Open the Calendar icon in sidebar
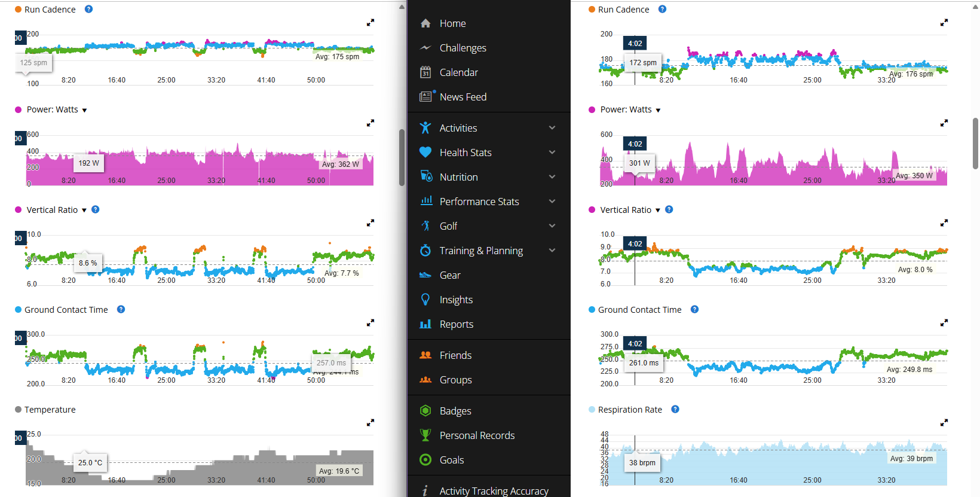 pos(425,72)
